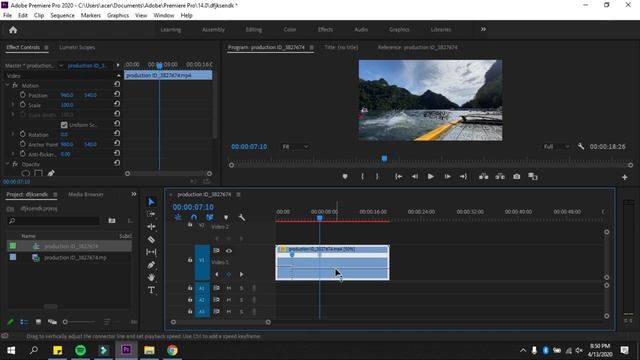640x360 pixels.
Task: Toggle V1 track lock
Action: [x=190, y=260]
